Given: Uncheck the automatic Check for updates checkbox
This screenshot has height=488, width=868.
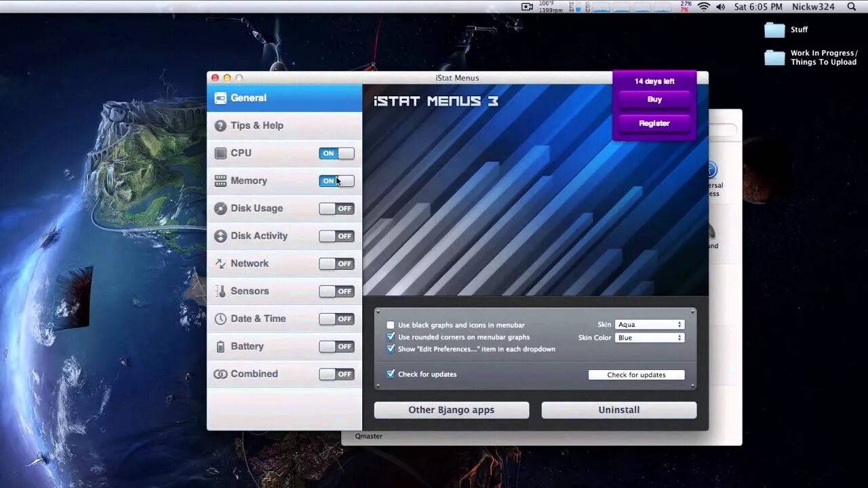Looking at the screenshot, I should tap(391, 374).
